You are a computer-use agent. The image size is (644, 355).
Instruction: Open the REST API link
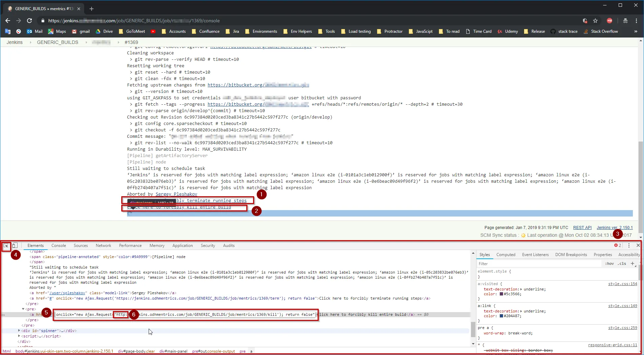[x=583, y=228]
